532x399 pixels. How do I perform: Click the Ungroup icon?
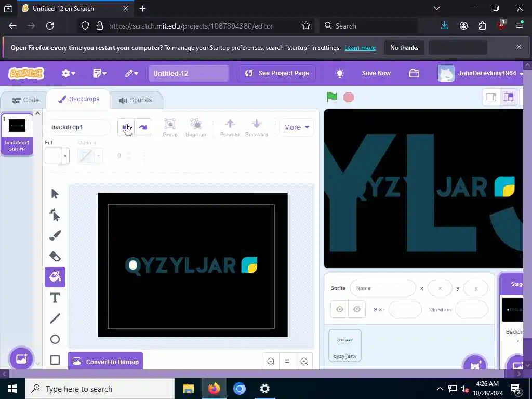pyautogui.click(x=196, y=128)
